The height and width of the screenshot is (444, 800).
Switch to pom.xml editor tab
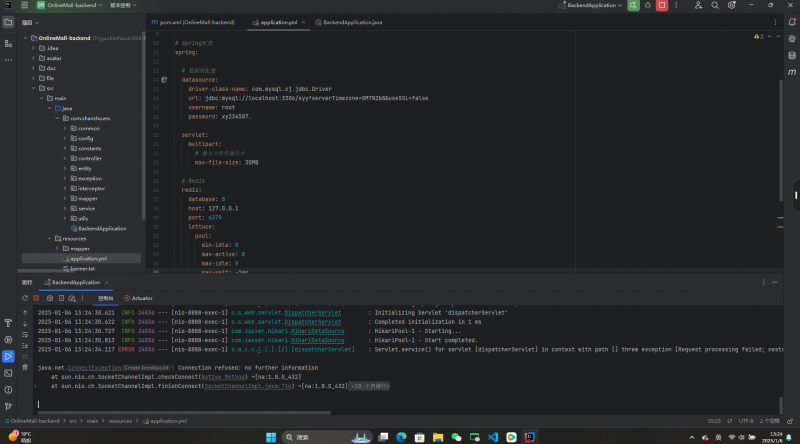coord(193,22)
